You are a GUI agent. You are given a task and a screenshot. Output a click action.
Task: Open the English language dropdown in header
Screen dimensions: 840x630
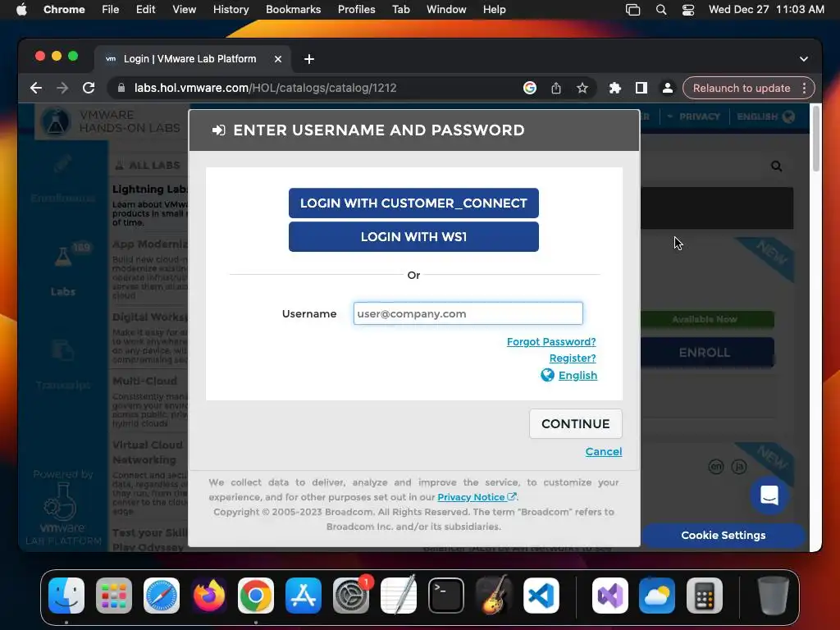pos(765,116)
